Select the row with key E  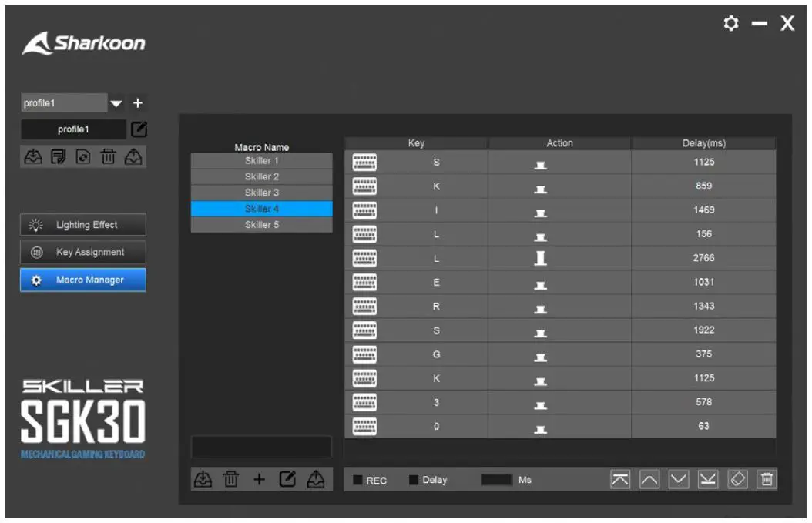click(560, 282)
